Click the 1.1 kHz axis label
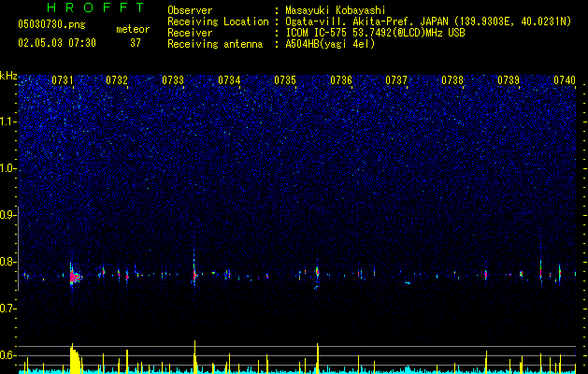This screenshot has height=374, width=588. point(8,122)
